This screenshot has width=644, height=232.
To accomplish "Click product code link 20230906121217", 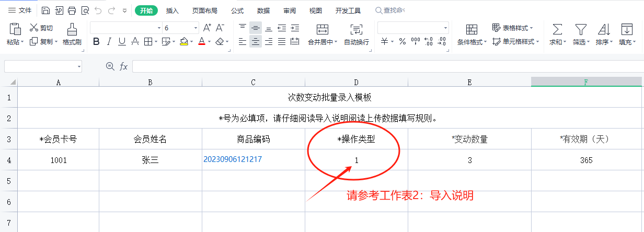I will coord(232,159).
